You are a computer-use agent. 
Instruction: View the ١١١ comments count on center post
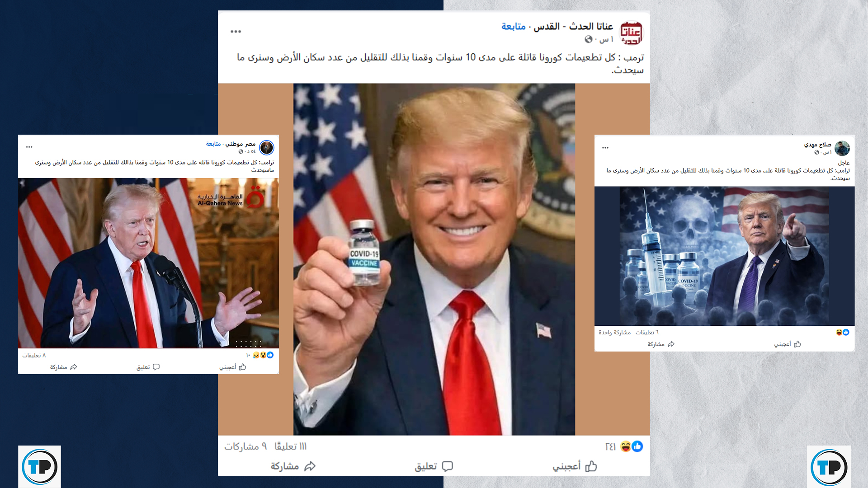[x=290, y=446]
